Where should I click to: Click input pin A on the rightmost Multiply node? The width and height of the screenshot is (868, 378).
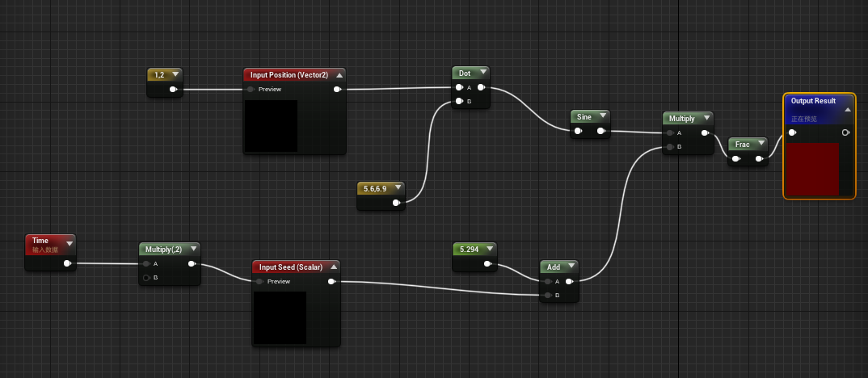(x=670, y=132)
